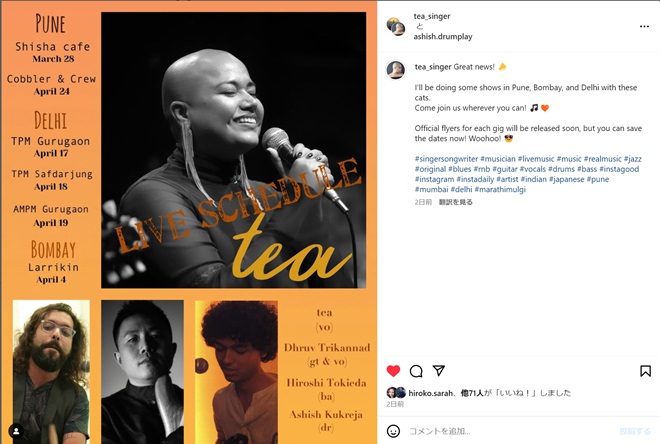
Task: Click the translation link below caption
Action: (455, 202)
